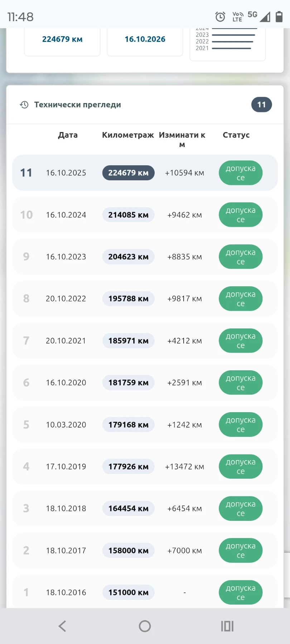Click the Статус column header
The height and width of the screenshot is (644, 290).
pyautogui.click(x=236, y=135)
